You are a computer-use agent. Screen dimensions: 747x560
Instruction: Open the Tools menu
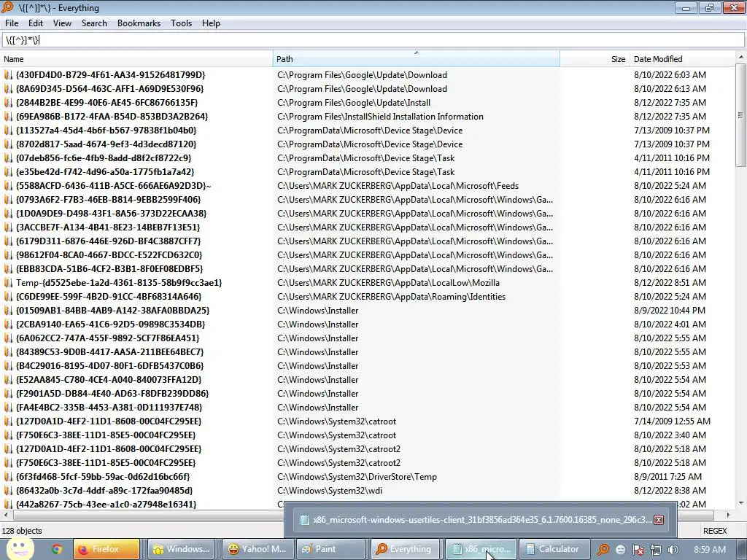point(181,23)
